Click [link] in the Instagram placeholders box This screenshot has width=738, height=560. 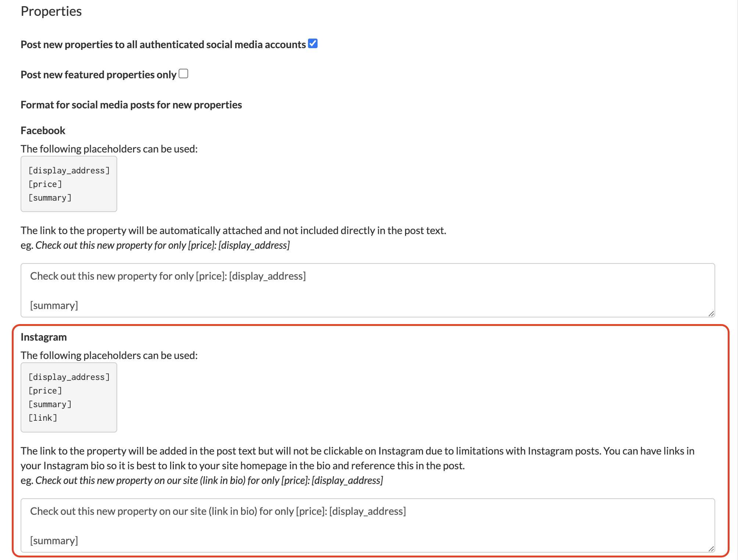pyautogui.click(x=43, y=418)
